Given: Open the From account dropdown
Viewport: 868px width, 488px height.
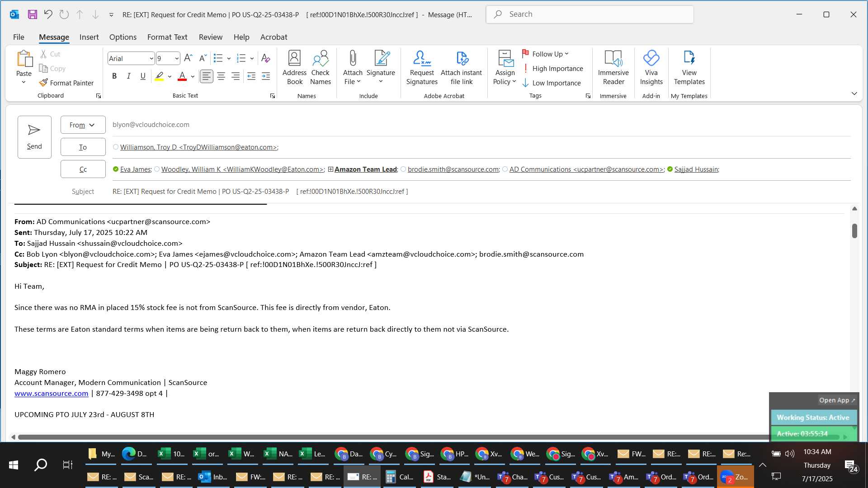Looking at the screenshot, I should click(x=83, y=125).
